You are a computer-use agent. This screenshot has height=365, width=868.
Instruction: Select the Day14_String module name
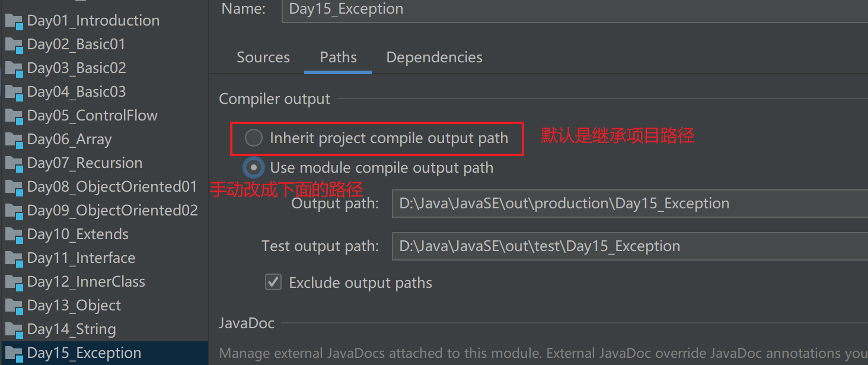point(72,329)
